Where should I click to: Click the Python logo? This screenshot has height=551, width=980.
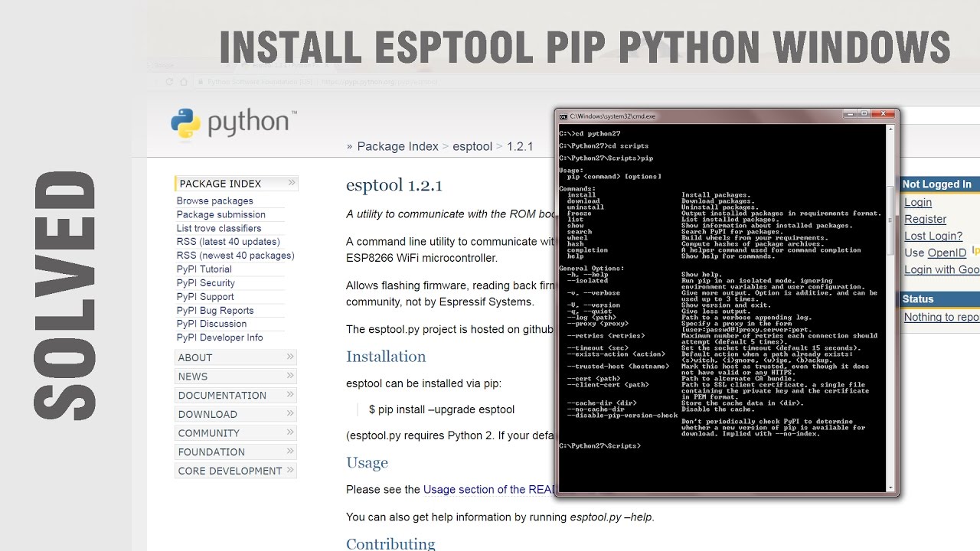pyautogui.click(x=233, y=126)
